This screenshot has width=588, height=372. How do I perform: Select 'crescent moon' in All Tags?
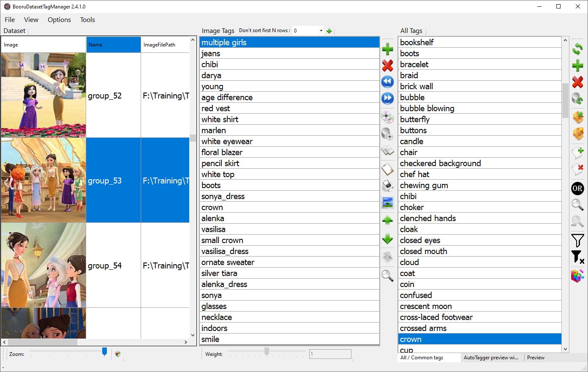[x=480, y=306]
